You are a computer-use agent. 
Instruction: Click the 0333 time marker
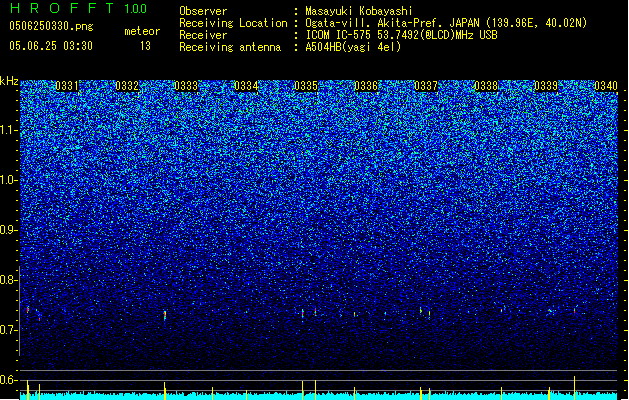186,86
